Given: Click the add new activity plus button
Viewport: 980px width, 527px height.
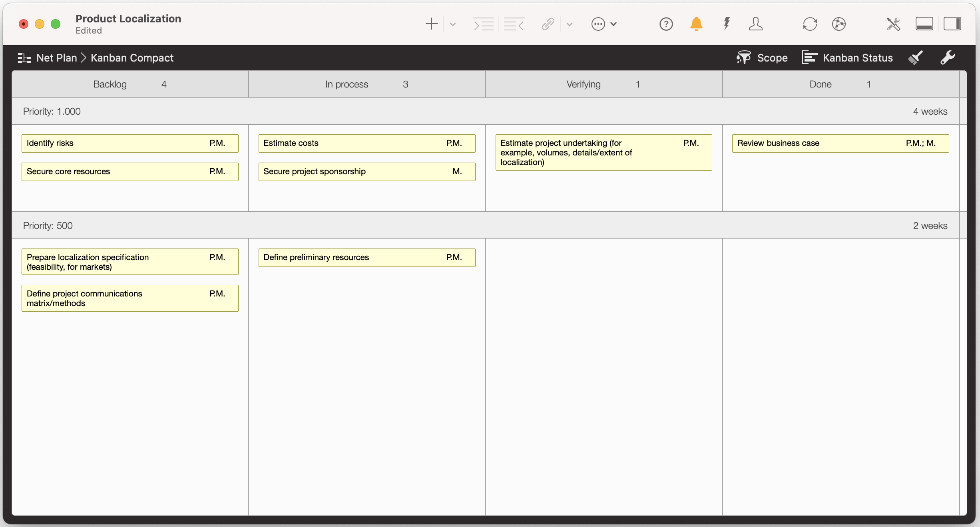Looking at the screenshot, I should click(x=432, y=24).
